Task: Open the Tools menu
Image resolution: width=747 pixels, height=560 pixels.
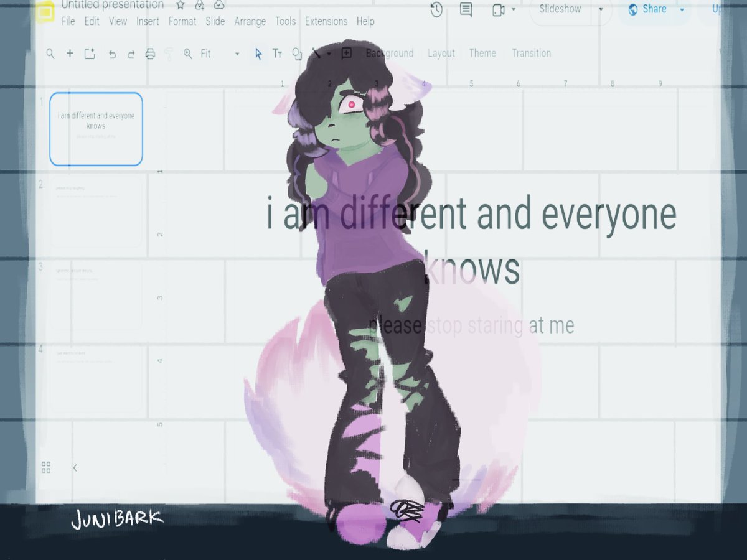Action: pos(286,21)
